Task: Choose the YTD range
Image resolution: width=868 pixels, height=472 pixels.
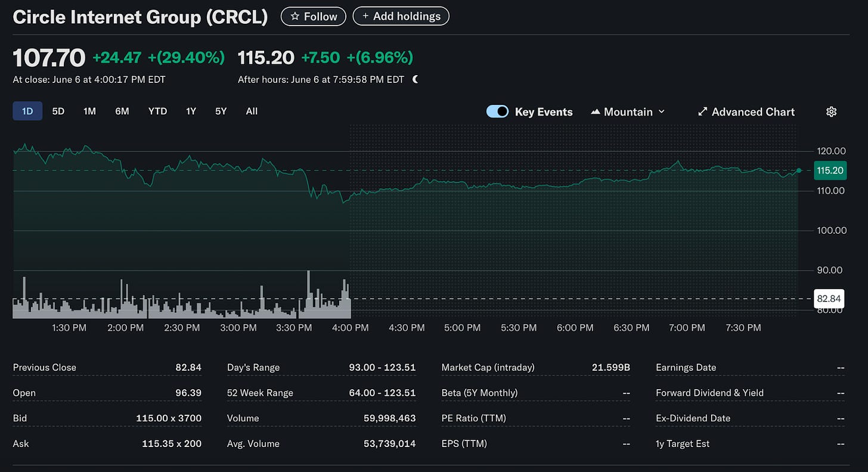Action: [x=157, y=111]
